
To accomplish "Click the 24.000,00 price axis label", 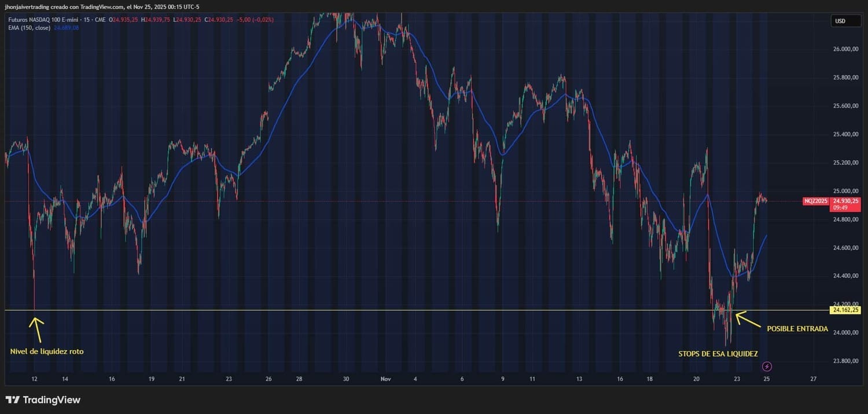I will pos(845,332).
